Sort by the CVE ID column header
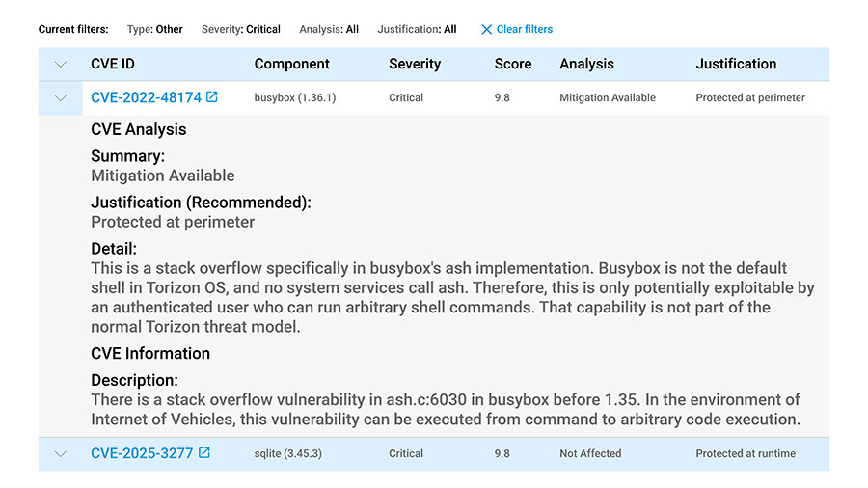 (x=113, y=64)
